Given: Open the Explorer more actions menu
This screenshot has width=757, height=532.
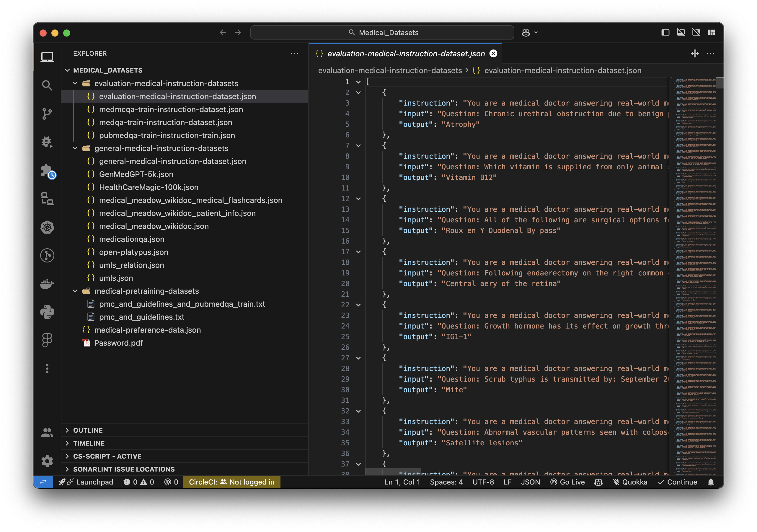Looking at the screenshot, I should [x=294, y=53].
